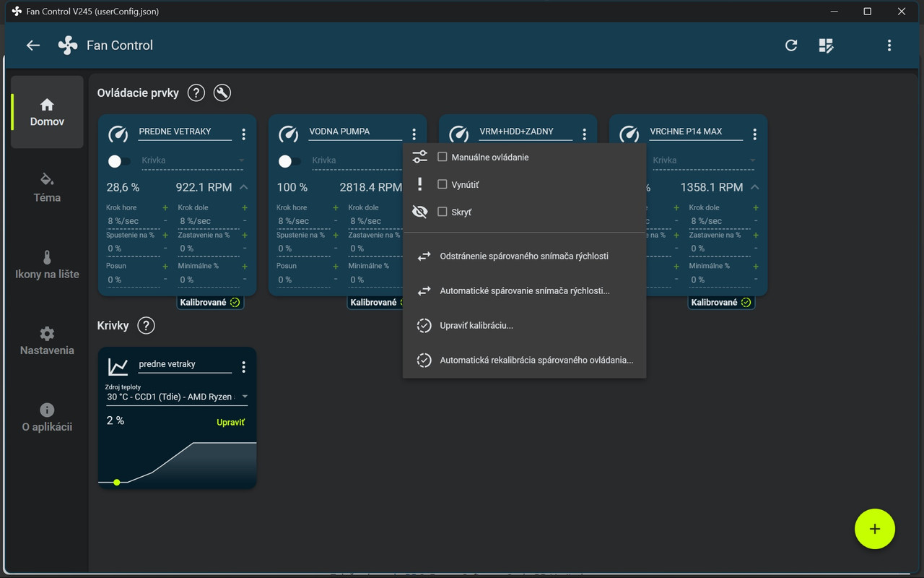
Task: Add a new item with the plus button
Action: point(875,529)
